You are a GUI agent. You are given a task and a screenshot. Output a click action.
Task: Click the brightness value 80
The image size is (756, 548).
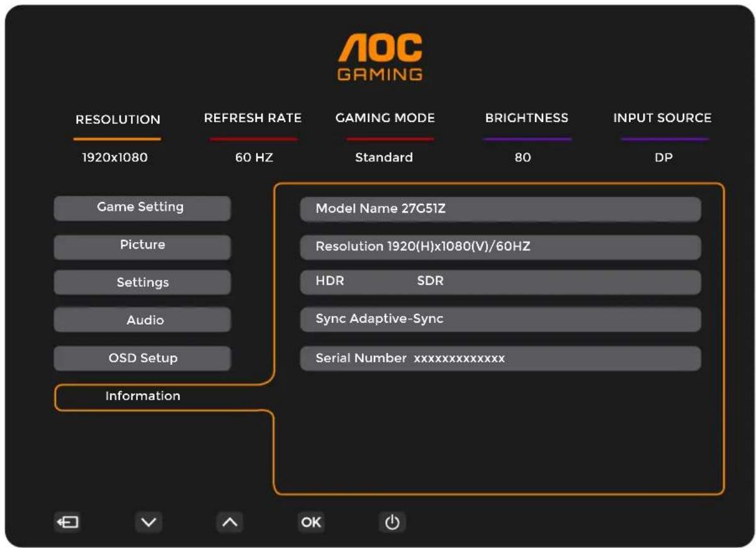523,158
